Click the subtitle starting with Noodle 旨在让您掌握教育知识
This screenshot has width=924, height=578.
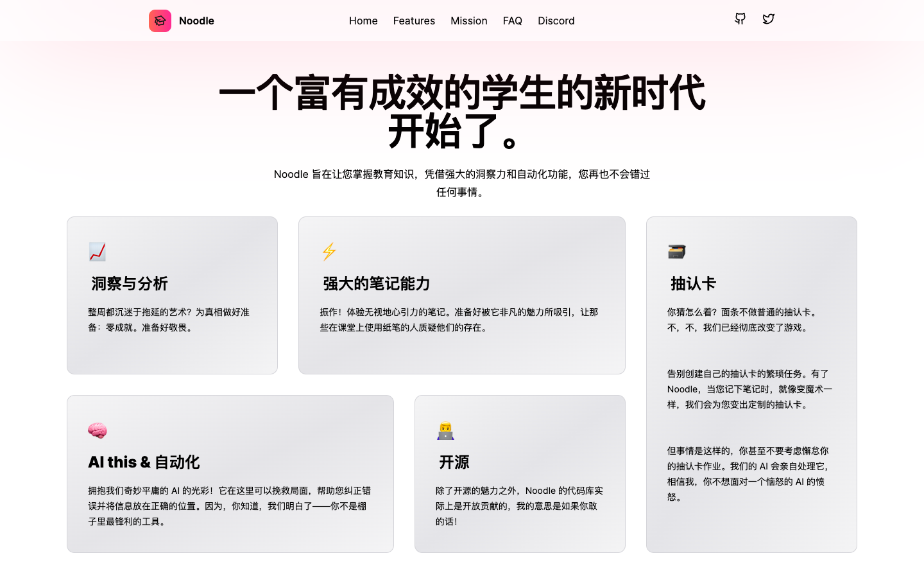[462, 183]
